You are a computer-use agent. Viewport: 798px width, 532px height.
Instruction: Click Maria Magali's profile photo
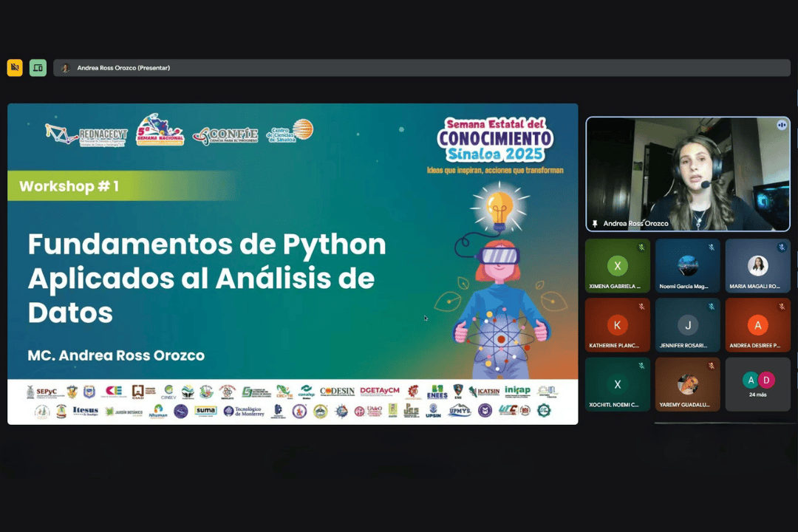[x=757, y=265]
